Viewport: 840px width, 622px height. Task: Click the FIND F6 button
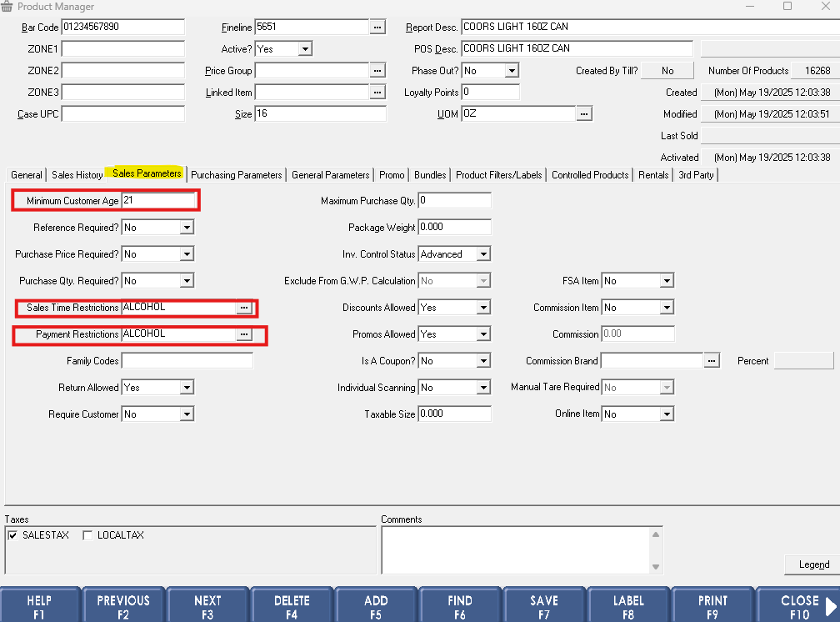[x=460, y=606]
